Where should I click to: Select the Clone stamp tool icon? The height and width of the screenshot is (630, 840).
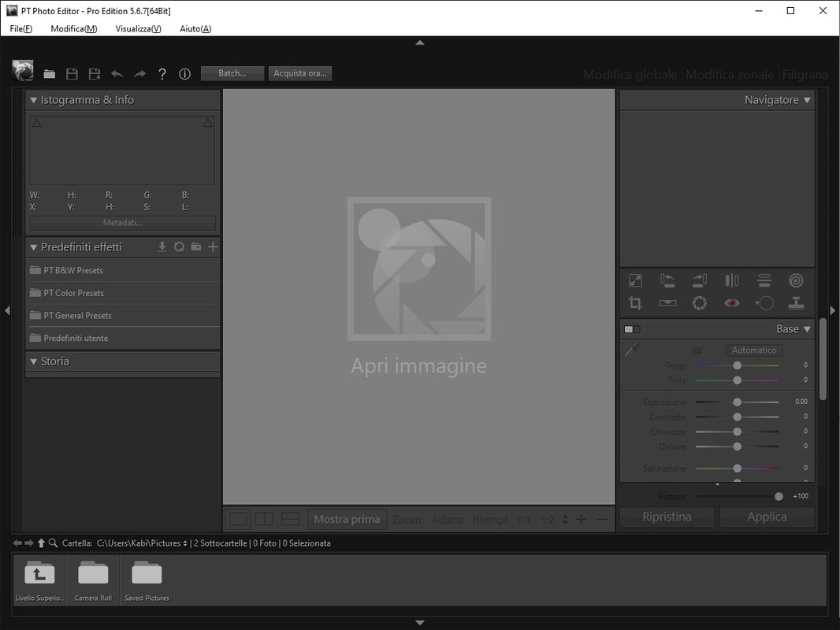(796, 303)
